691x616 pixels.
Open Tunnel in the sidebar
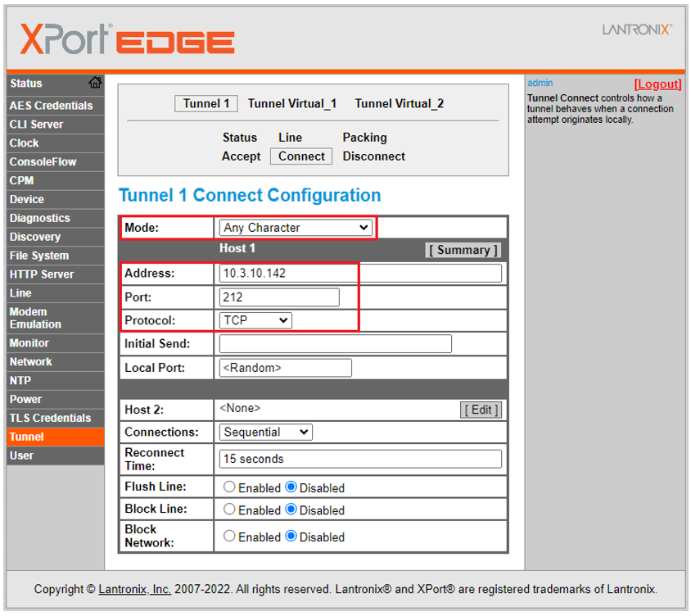[x=56, y=437]
